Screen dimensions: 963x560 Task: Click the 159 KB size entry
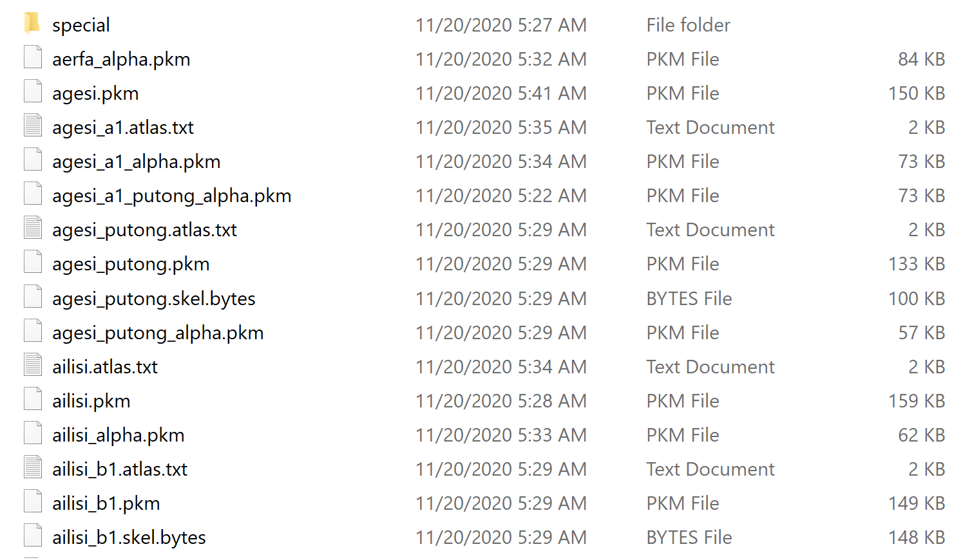click(x=917, y=401)
